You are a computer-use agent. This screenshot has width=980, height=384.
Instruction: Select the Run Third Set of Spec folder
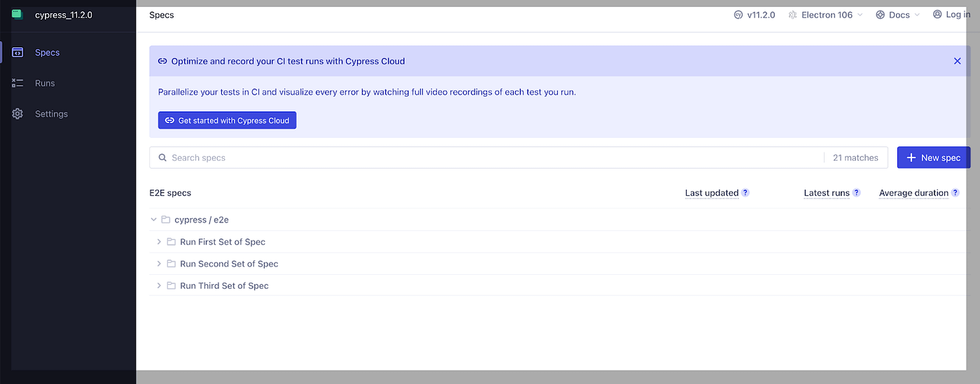pyautogui.click(x=560, y=285)
